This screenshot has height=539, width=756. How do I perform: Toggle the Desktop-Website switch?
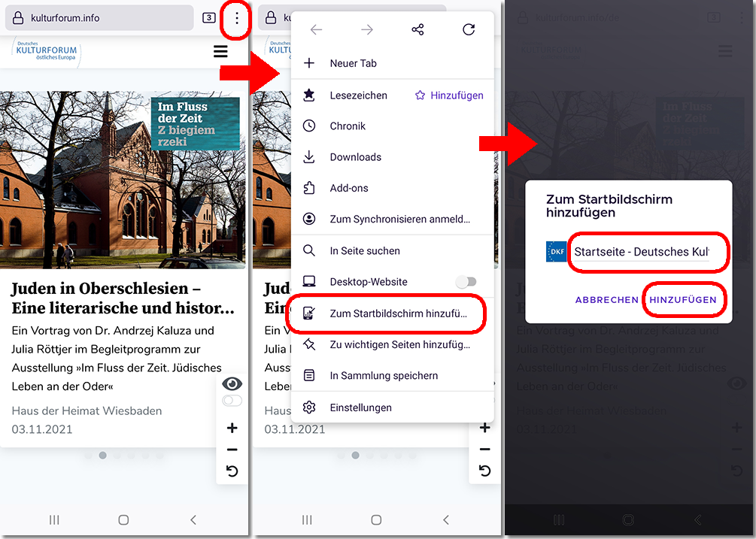(x=466, y=282)
